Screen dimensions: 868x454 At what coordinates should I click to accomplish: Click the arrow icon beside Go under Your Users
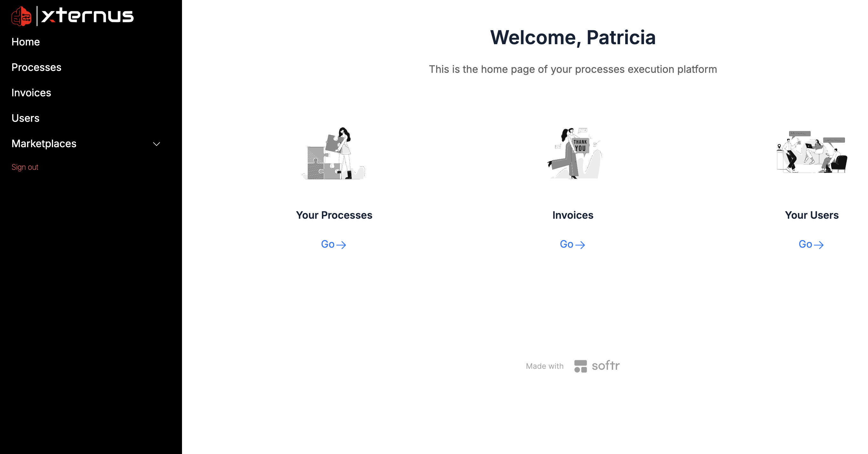(819, 245)
